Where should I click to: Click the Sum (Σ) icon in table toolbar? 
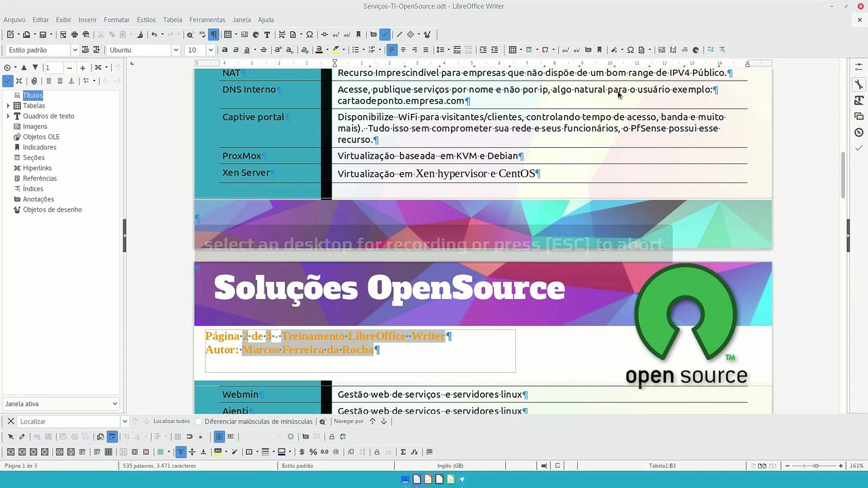coord(403,452)
